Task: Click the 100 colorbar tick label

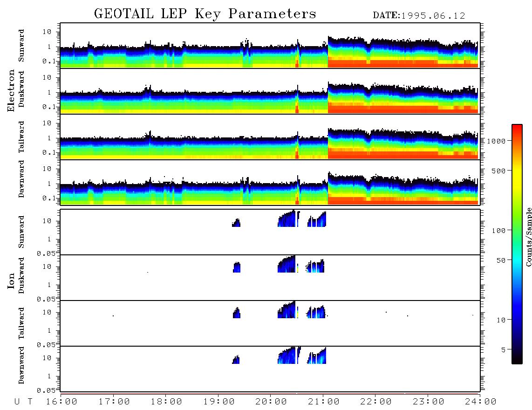Action: pyautogui.click(x=499, y=231)
